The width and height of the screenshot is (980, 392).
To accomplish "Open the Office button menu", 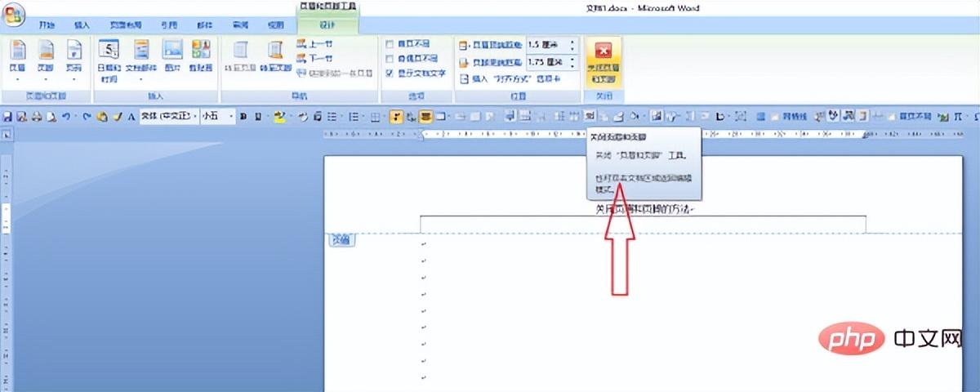I will (14, 16).
